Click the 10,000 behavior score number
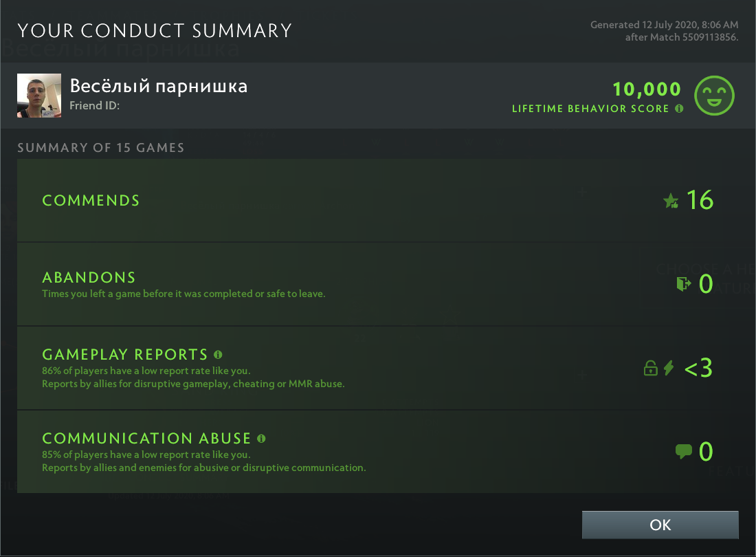This screenshot has width=756, height=557. coord(647,89)
